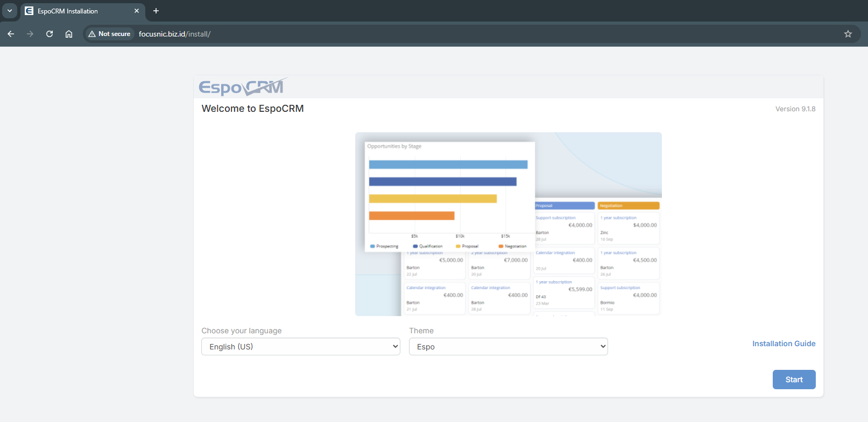Click the orange Negotiation column header
The image size is (868, 422).
[628, 206]
